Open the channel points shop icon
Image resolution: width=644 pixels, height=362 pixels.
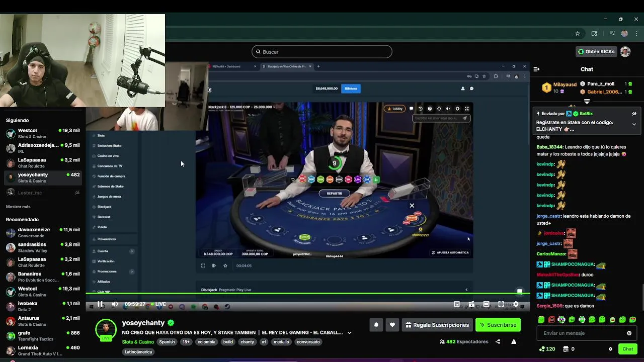[566, 349]
